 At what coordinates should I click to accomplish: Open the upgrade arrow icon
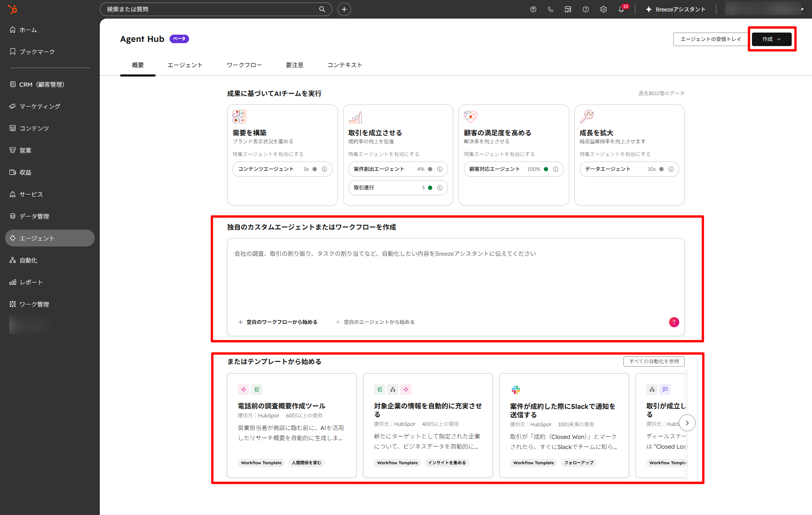(533, 9)
